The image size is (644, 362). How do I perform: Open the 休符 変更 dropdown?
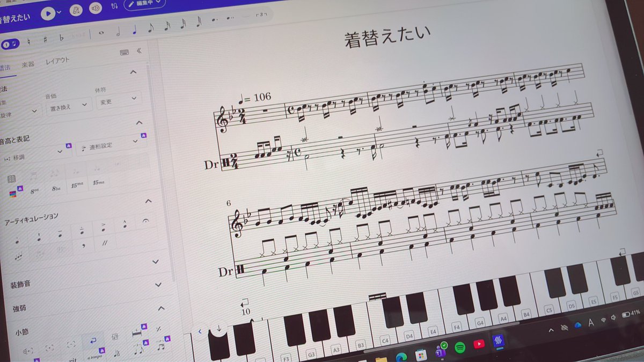click(x=119, y=100)
